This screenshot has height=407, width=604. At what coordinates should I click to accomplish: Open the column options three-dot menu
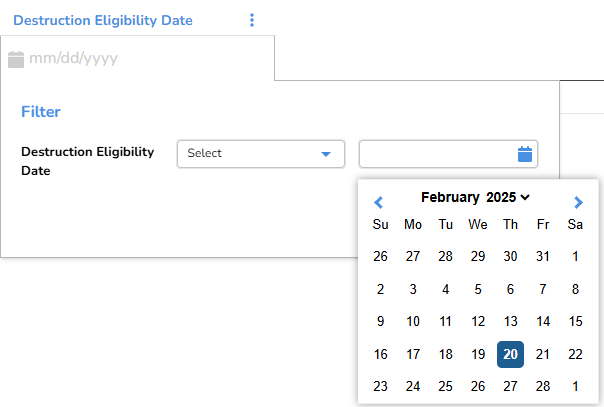point(252,20)
